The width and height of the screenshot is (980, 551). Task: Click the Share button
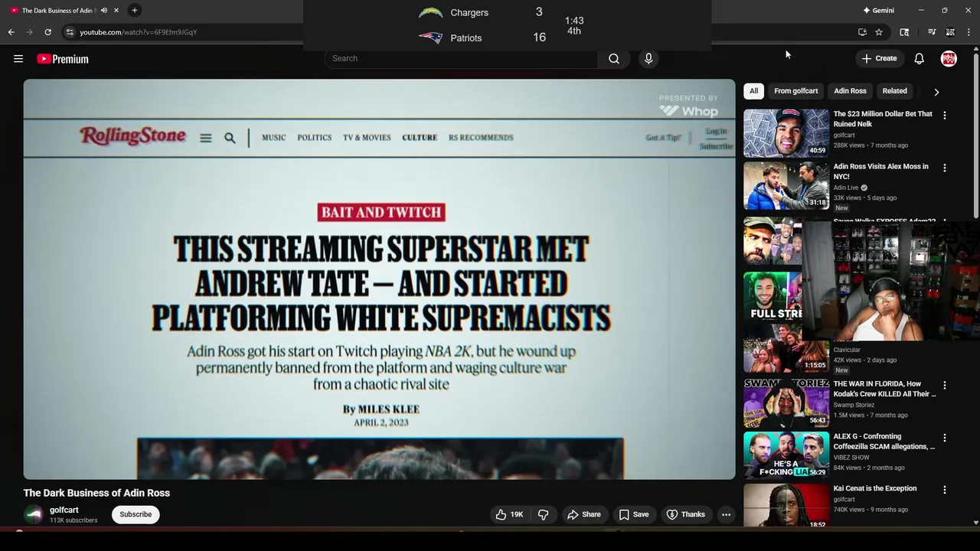[x=583, y=514]
